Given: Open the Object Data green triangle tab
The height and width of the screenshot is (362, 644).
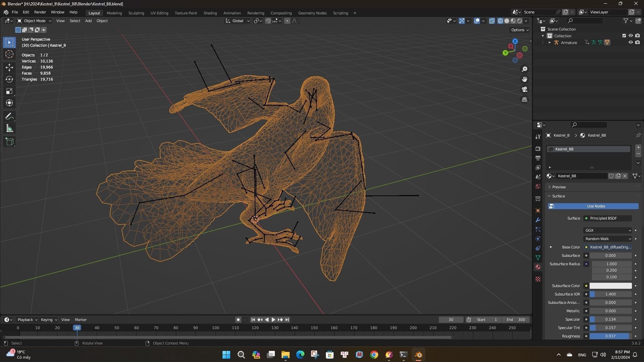Looking at the screenshot, I should pos(538,258).
